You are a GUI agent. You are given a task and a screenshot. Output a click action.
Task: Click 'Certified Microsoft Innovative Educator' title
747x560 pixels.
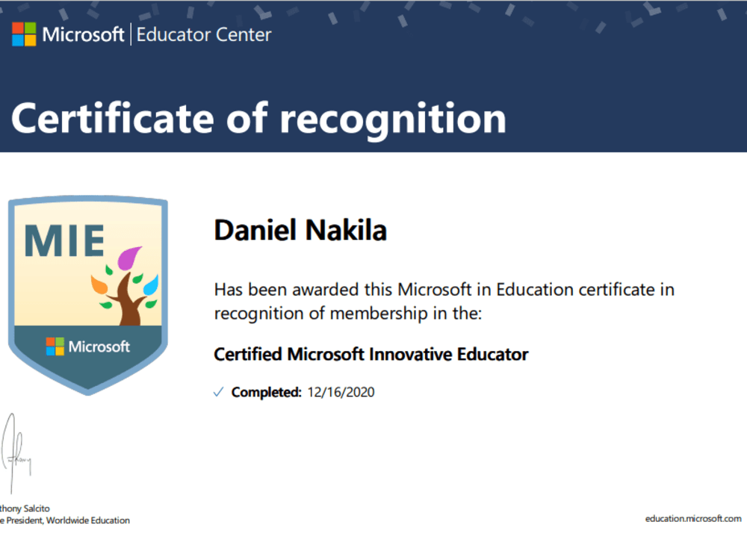371,354
